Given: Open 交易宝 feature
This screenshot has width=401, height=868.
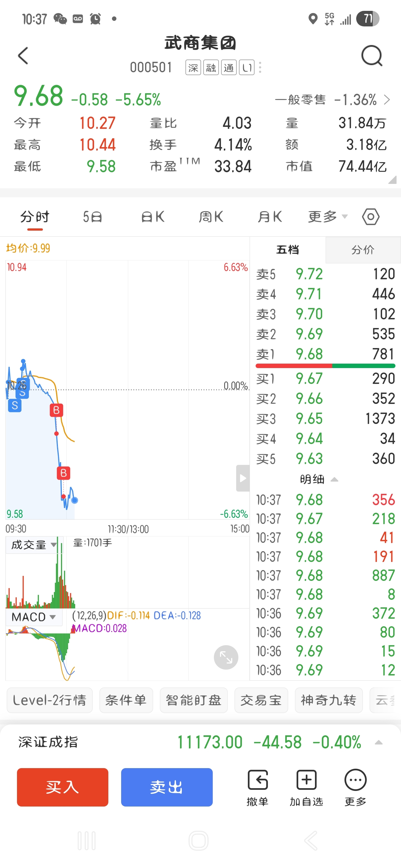Looking at the screenshot, I should coord(261,700).
